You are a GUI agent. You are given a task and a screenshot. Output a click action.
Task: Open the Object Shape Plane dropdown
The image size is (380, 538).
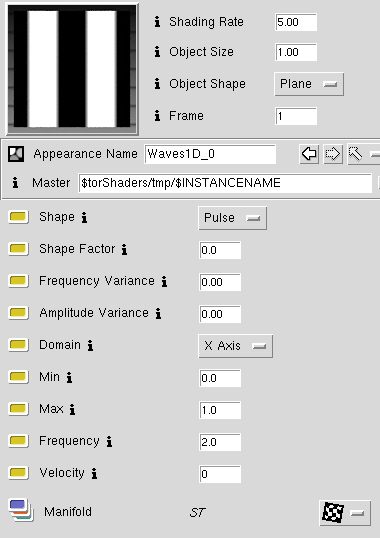tap(309, 84)
